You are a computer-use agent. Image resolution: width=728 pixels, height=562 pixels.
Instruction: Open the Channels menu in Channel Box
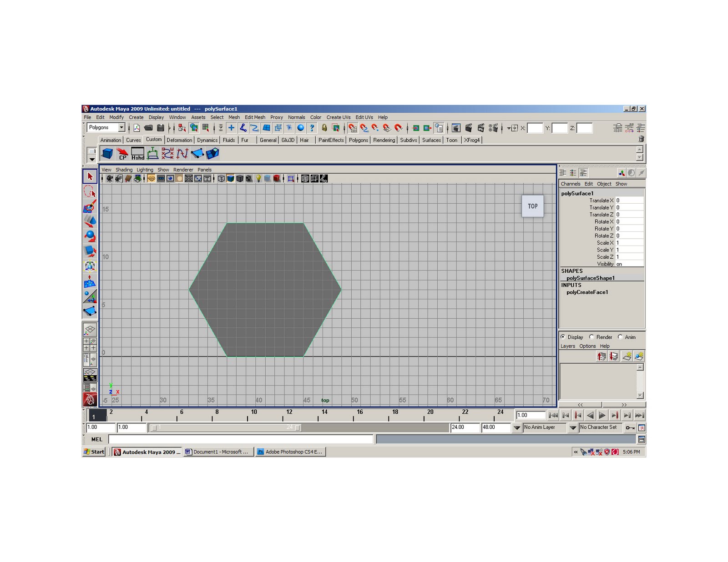coord(570,184)
